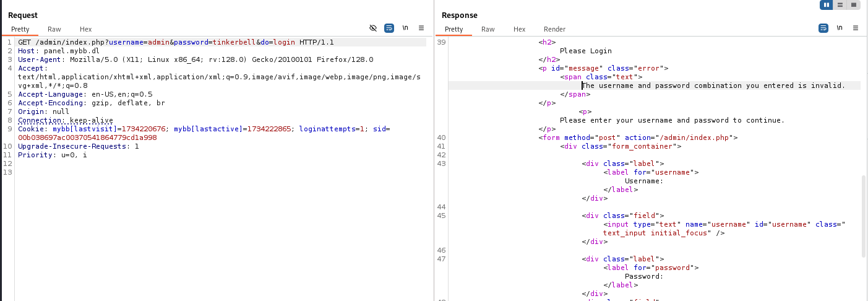
Task: Click the 'Origin: null' header line
Action: pos(43,111)
